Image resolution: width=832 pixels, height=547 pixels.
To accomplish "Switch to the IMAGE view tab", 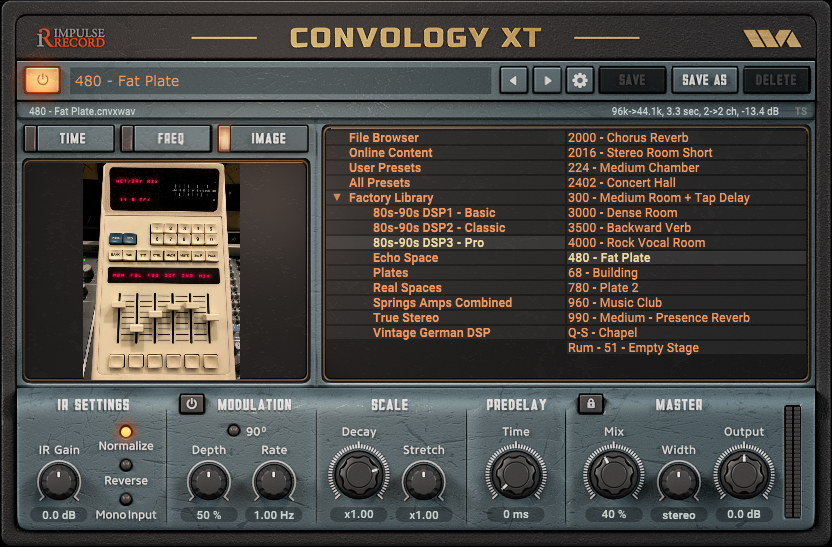I will pyautogui.click(x=263, y=138).
